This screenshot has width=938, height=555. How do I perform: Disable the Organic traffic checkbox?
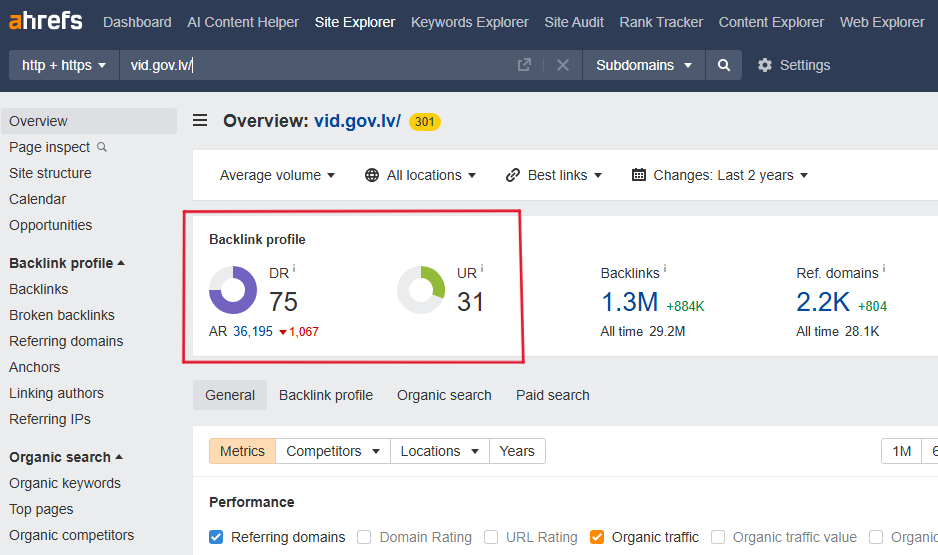pos(597,537)
